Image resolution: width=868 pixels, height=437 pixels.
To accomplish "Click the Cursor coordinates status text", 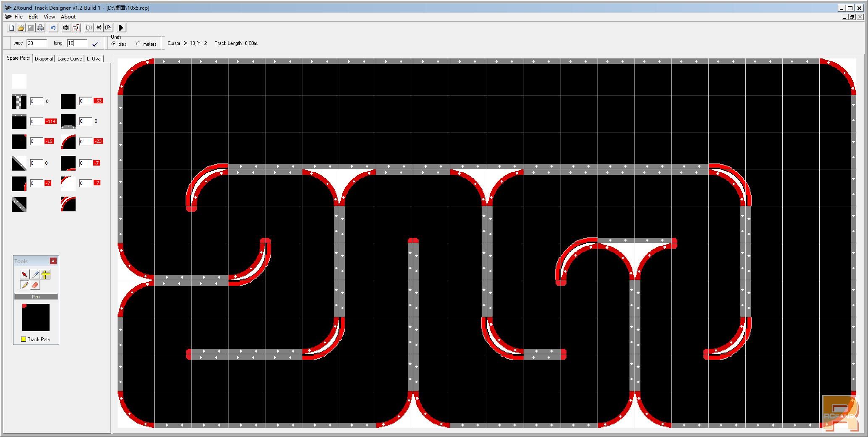I will pos(187,43).
